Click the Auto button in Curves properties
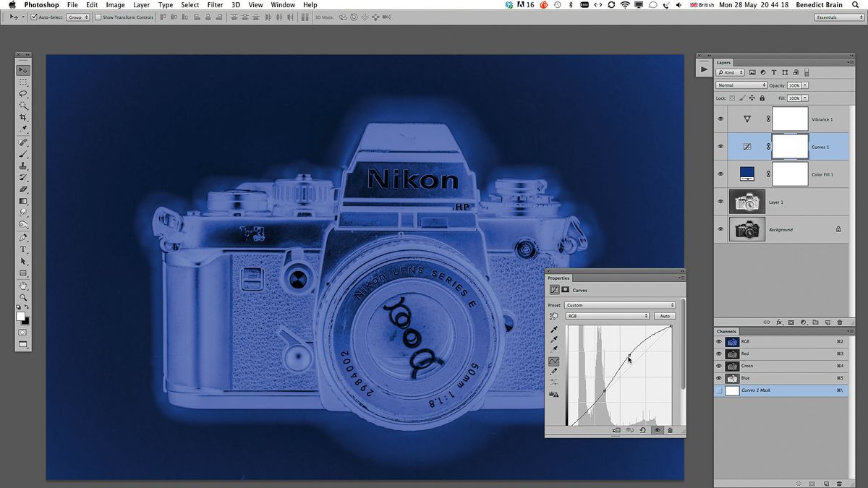The width and height of the screenshot is (868, 488). coord(664,316)
